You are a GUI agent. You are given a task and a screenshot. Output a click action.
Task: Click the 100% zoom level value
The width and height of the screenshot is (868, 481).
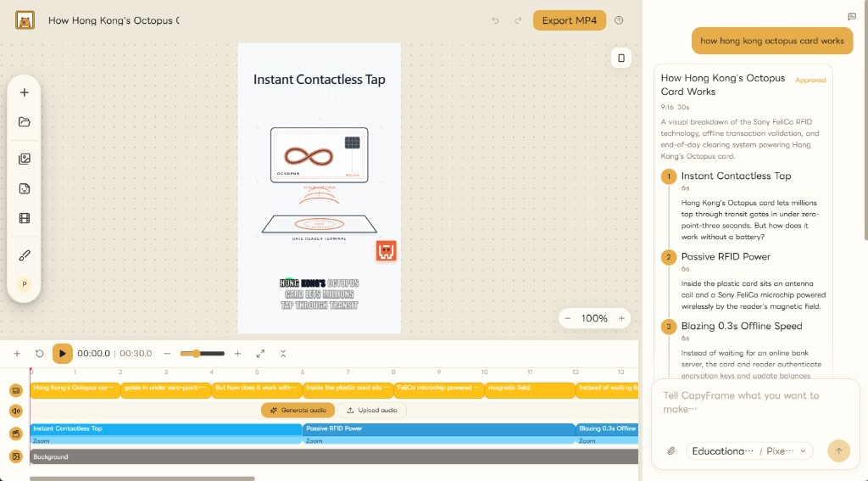tap(594, 319)
